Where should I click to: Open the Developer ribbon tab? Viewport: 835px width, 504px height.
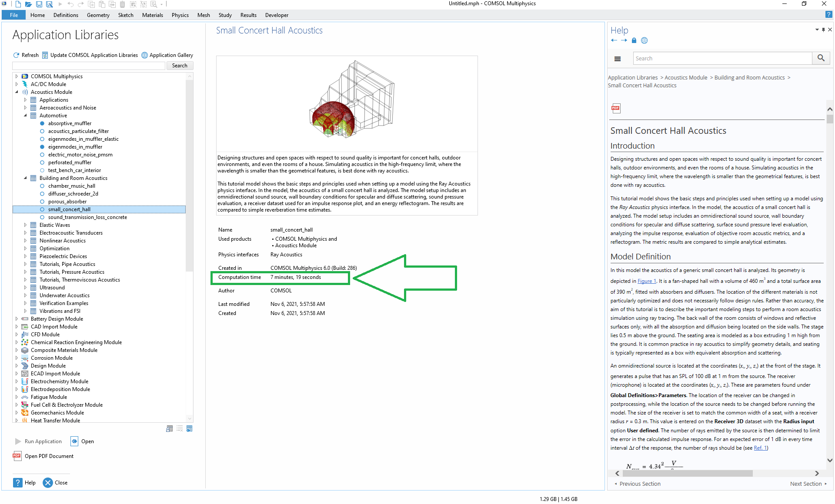pos(277,15)
